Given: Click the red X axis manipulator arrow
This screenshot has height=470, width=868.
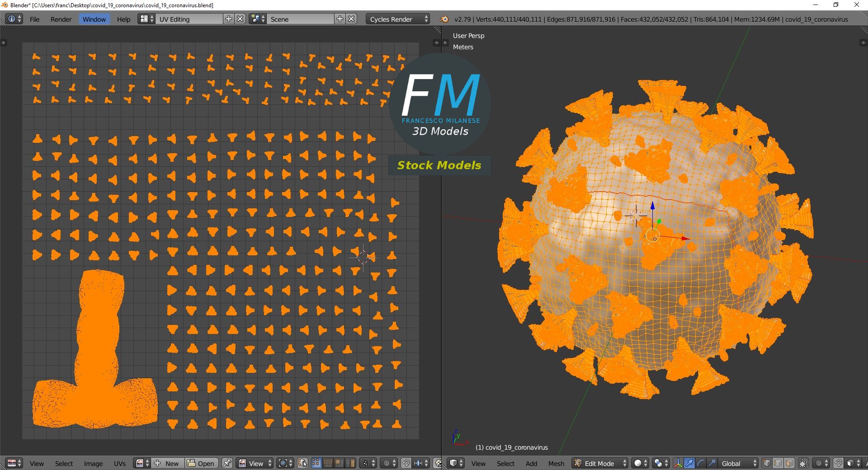Looking at the screenshot, I should click(x=686, y=238).
